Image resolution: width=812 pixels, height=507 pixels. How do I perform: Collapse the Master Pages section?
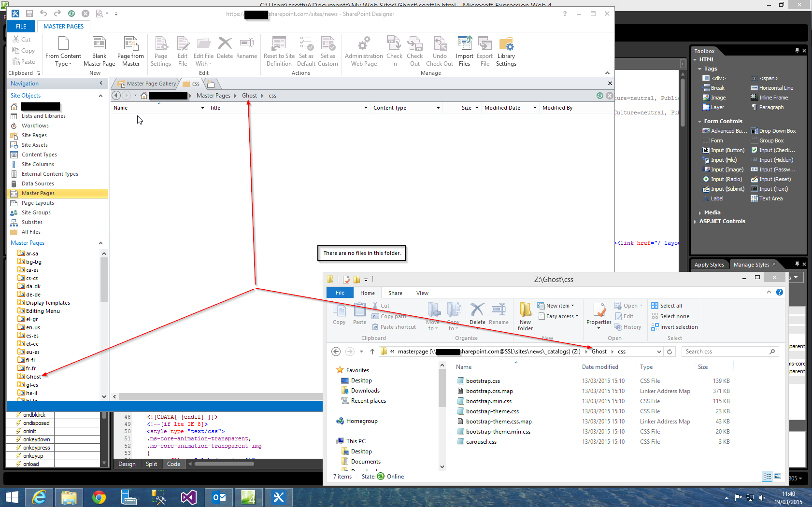(100, 243)
